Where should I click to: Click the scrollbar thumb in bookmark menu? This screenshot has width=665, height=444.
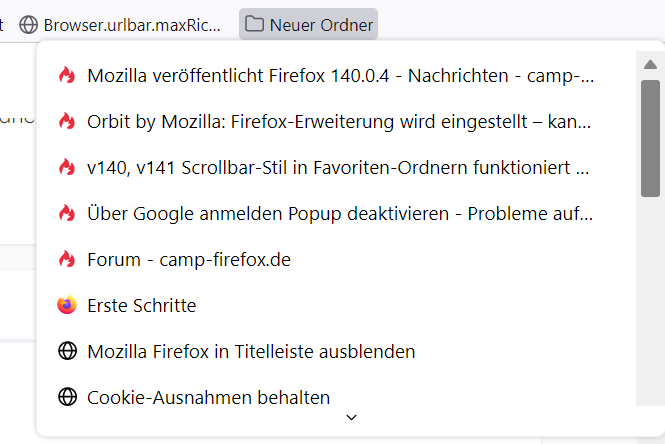[x=650, y=138]
